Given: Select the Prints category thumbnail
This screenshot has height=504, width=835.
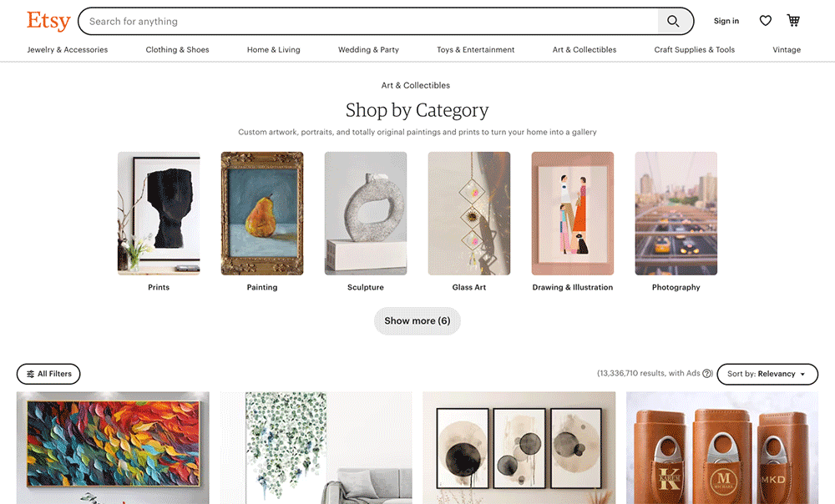Looking at the screenshot, I should coord(159,214).
